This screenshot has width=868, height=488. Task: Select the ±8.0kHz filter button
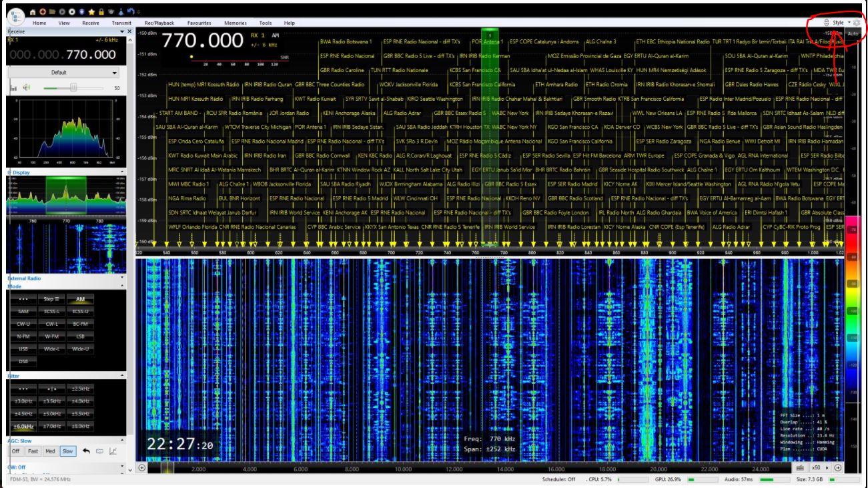80,426
